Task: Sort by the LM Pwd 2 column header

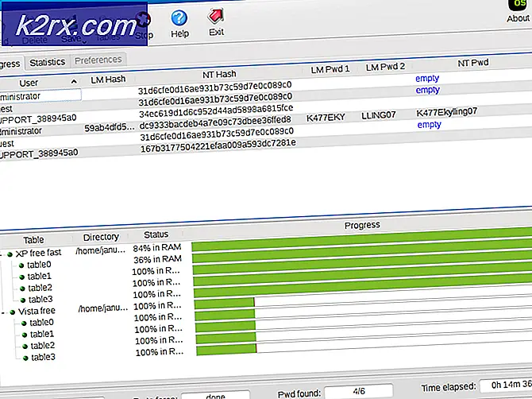Action: tap(385, 67)
